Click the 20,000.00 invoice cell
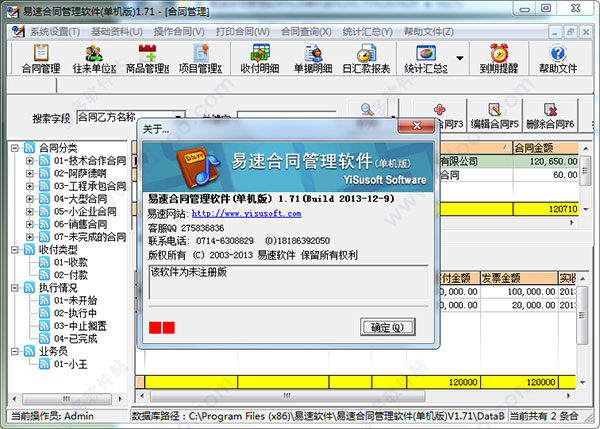The width and height of the screenshot is (600, 429). pyautogui.click(x=519, y=305)
